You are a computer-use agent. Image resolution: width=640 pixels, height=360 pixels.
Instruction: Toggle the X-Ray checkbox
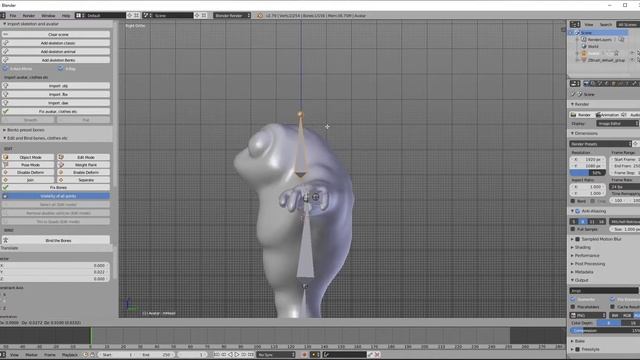point(60,69)
